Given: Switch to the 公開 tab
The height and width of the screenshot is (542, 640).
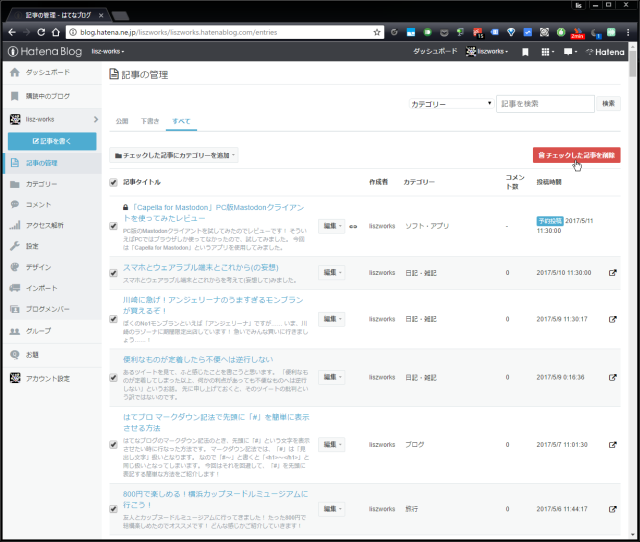Looking at the screenshot, I should [122, 121].
